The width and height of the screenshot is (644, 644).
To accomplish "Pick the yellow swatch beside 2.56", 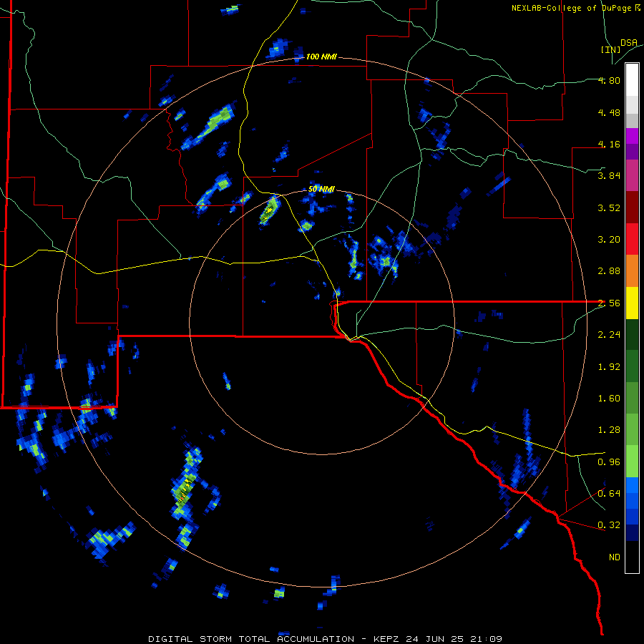I will coord(632,303).
